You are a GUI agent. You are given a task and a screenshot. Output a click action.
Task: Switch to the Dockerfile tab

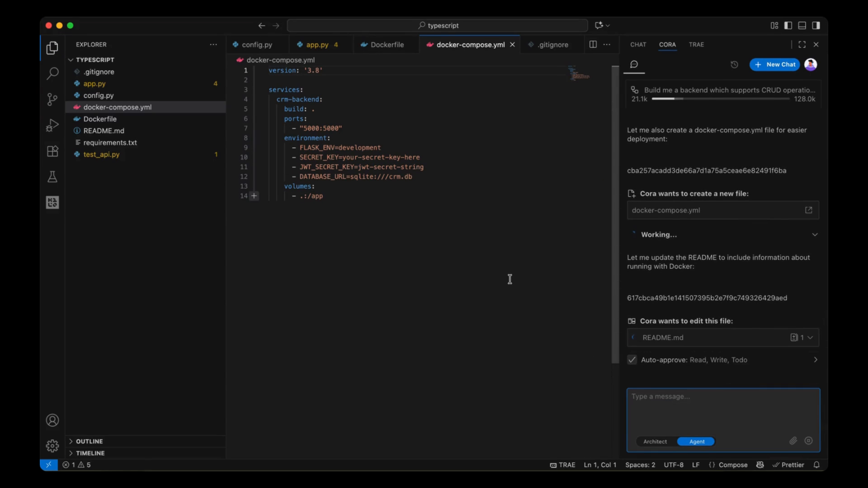tap(387, 45)
